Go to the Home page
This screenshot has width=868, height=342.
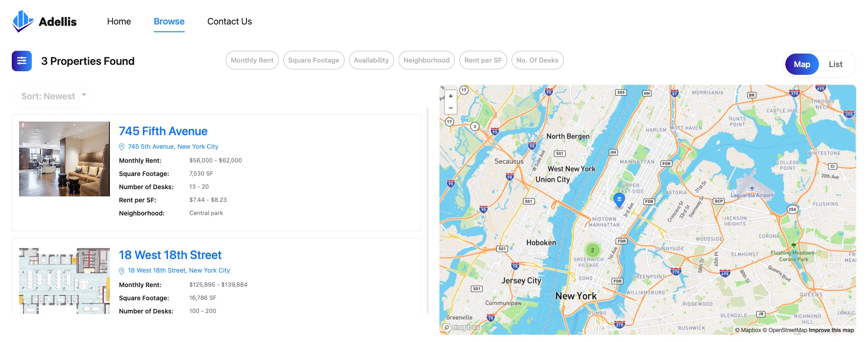tap(119, 21)
